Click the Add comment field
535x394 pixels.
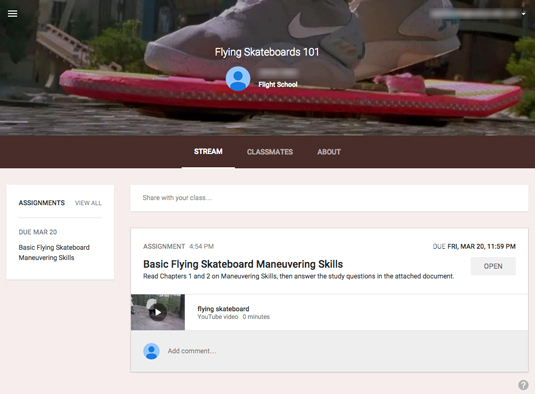coord(192,351)
